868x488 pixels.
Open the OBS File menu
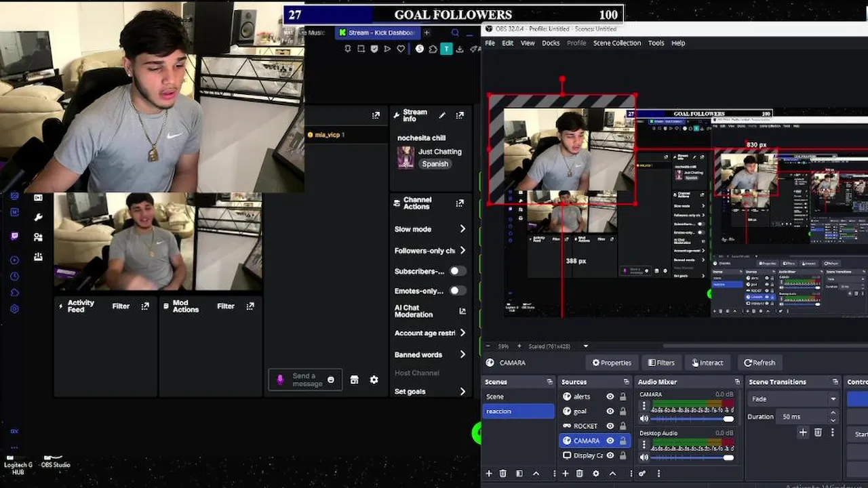[x=490, y=43]
